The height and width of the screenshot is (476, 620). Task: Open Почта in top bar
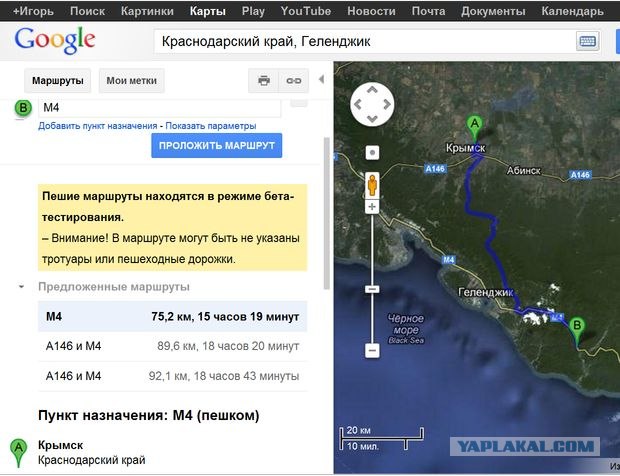point(428,11)
